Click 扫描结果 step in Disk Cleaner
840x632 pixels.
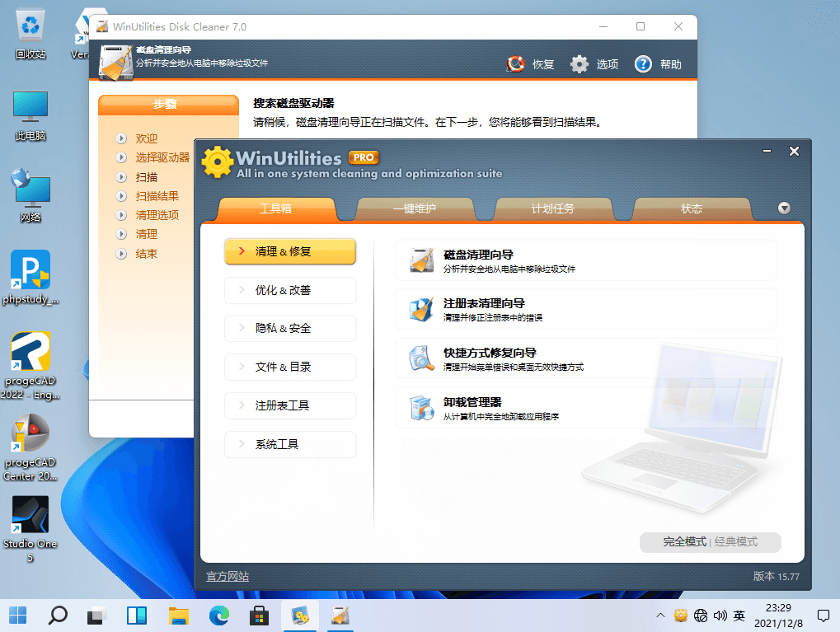157,196
